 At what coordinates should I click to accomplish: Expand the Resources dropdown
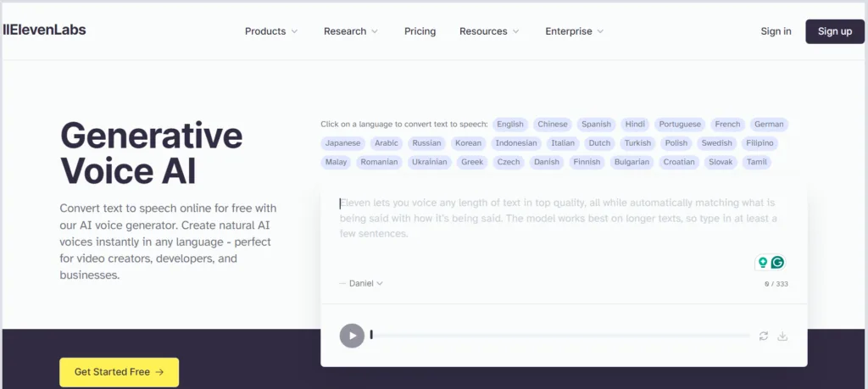point(489,31)
